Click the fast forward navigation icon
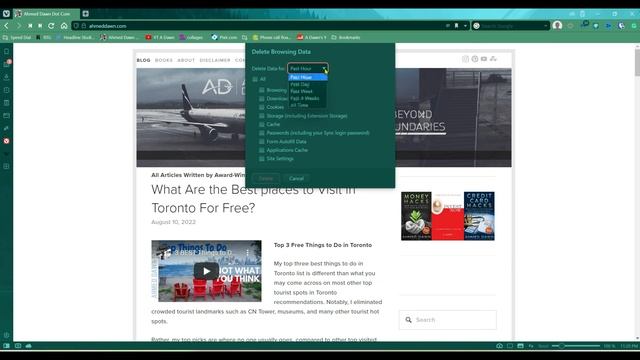The width and height of the screenshot is (640, 360). 40,26
